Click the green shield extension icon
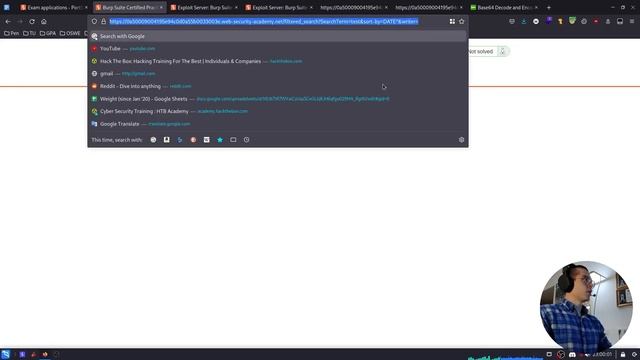This screenshot has height=360, width=640. pos(572,21)
